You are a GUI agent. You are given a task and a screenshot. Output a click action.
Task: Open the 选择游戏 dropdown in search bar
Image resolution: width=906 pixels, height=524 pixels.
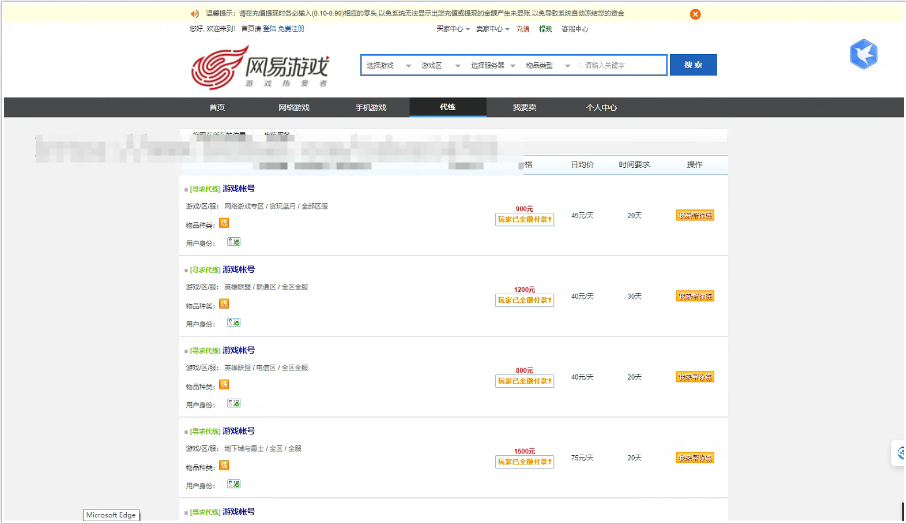pos(384,65)
